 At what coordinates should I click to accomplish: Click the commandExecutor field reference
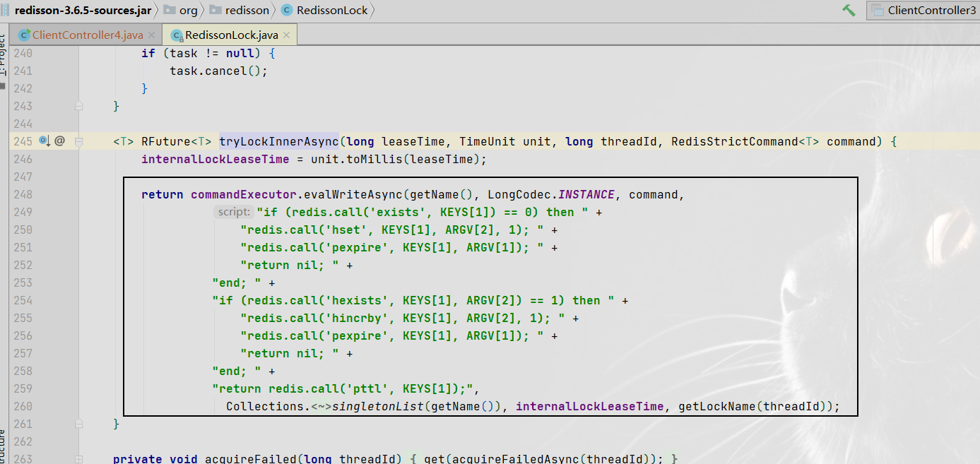click(x=244, y=194)
